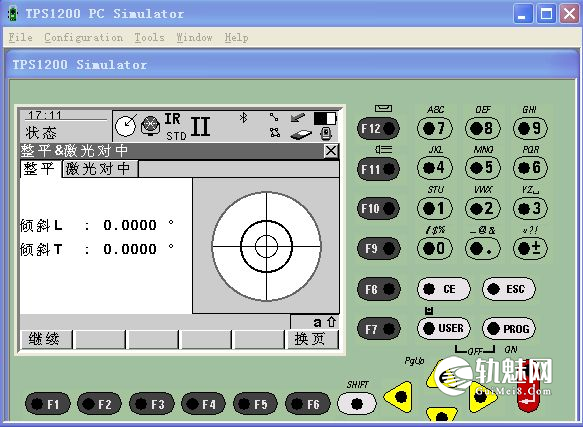This screenshot has width=583, height=427.
Task: Click numeric key 2 (VWX)
Action: [482, 208]
